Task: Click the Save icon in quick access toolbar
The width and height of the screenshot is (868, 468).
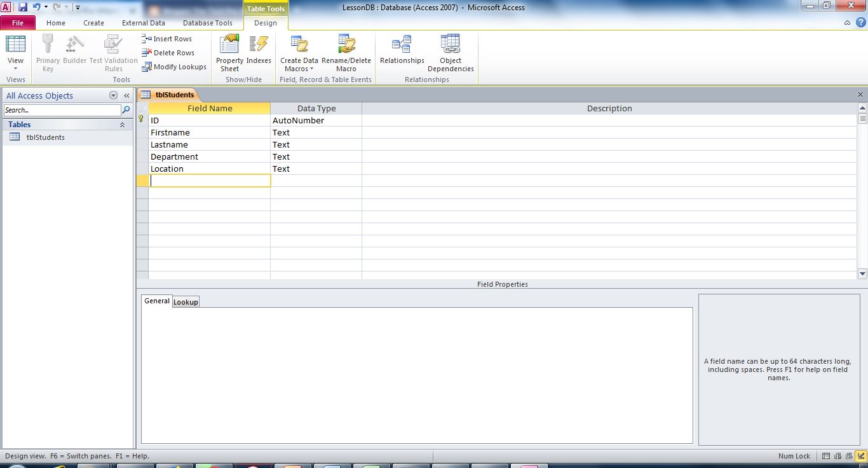Action: (x=23, y=7)
